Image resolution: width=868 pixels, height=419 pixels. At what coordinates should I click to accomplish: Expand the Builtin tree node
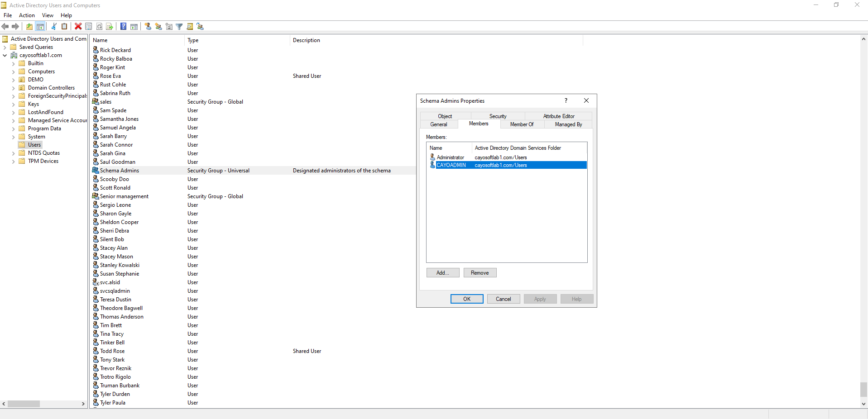pos(13,64)
